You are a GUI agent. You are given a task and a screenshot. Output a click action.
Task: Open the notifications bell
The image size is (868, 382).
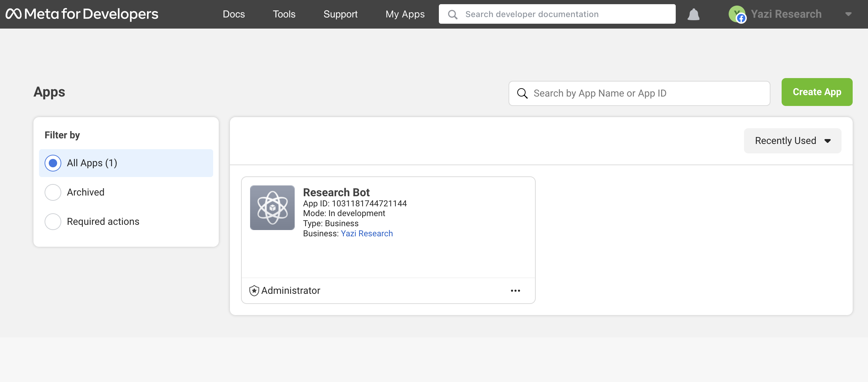[693, 14]
